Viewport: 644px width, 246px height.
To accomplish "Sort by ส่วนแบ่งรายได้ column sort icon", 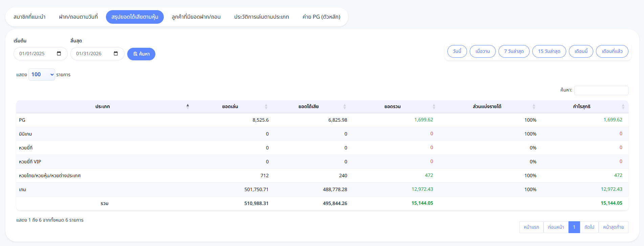I will point(534,107).
